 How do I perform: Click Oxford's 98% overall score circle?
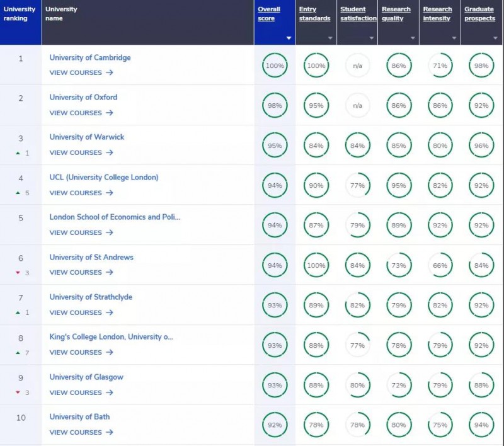click(275, 105)
